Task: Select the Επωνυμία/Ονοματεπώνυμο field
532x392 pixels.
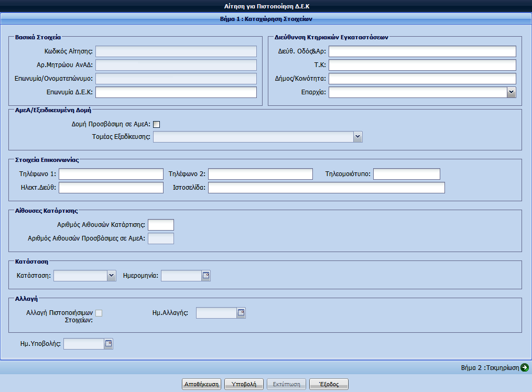Action: [x=176, y=79]
